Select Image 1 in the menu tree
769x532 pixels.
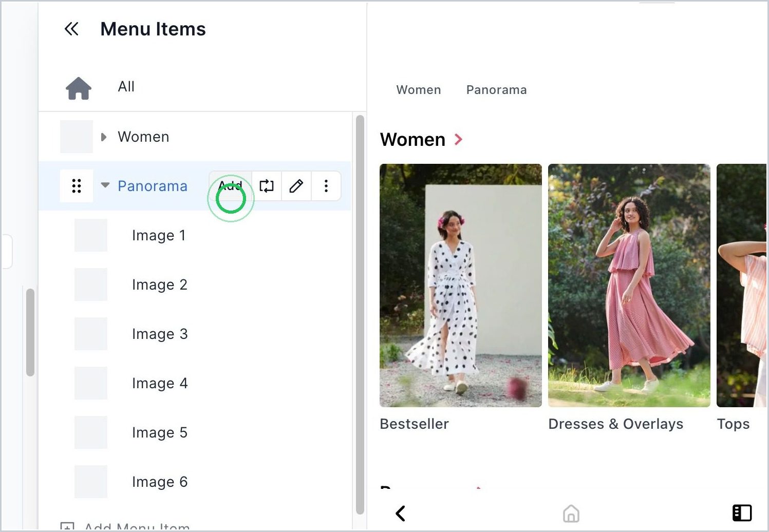(x=159, y=235)
